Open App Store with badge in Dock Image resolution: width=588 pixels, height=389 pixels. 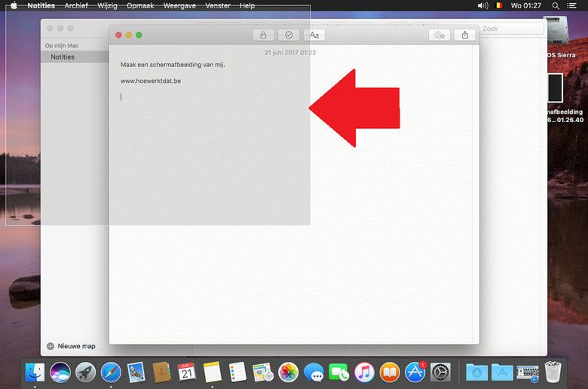tap(415, 372)
